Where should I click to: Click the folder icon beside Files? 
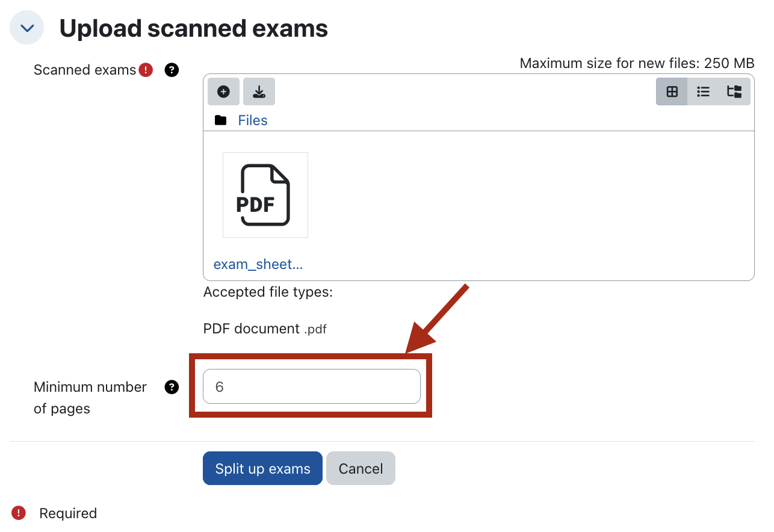click(x=221, y=120)
